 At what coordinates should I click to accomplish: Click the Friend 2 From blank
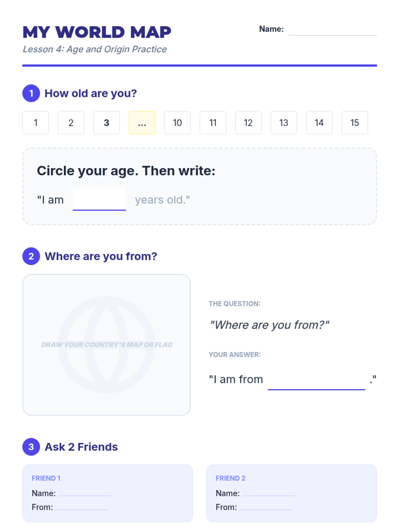[x=266, y=507]
